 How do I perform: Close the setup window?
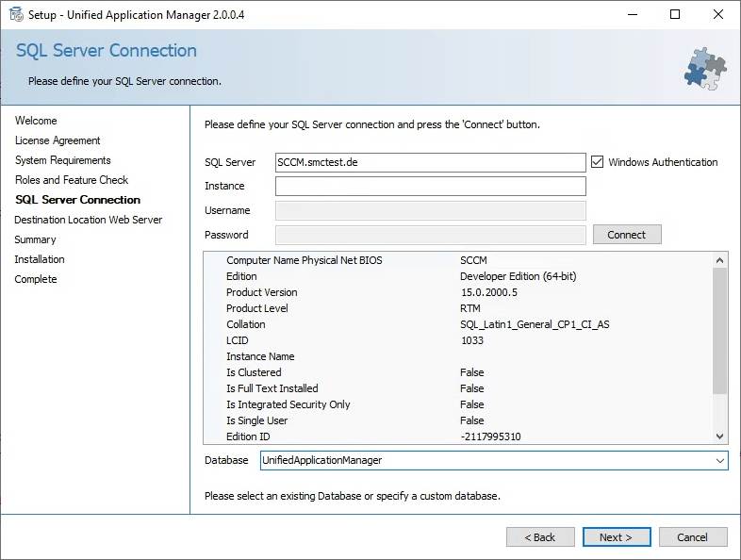point(718,15)
